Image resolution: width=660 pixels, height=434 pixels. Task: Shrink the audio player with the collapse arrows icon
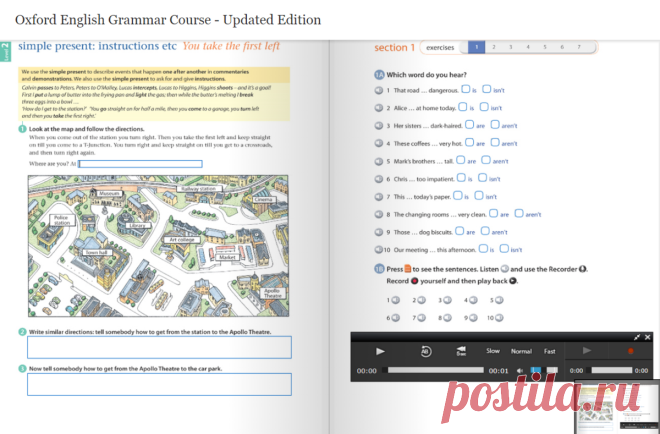[637, 337]
